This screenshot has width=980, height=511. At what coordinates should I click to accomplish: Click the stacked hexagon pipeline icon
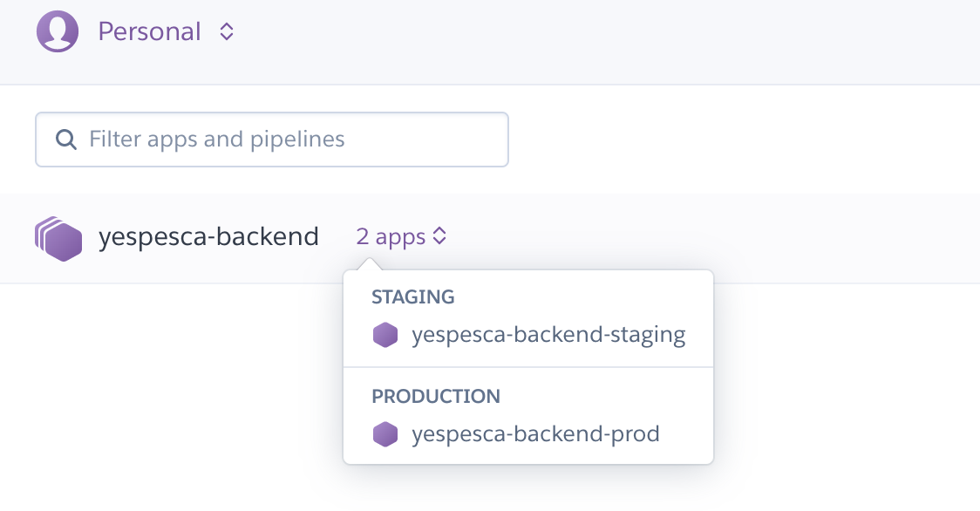[58, 238]
